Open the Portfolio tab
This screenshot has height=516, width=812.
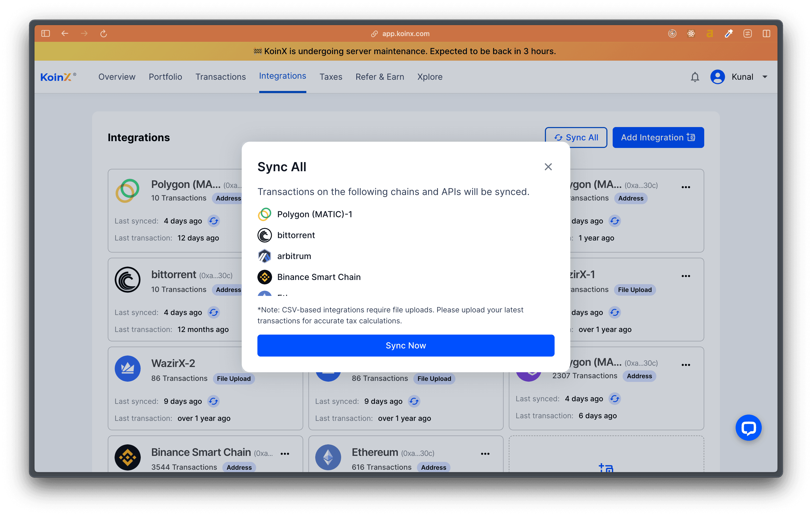tap(165, 77)
